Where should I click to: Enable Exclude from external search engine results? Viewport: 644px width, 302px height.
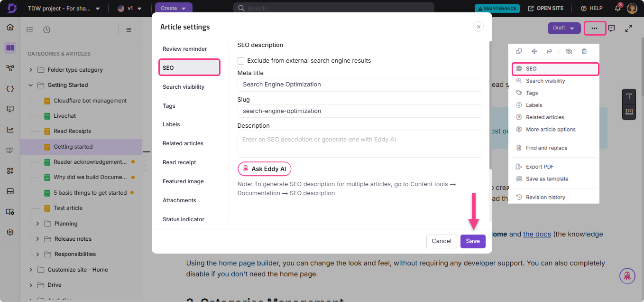click(x=240, y=61)
